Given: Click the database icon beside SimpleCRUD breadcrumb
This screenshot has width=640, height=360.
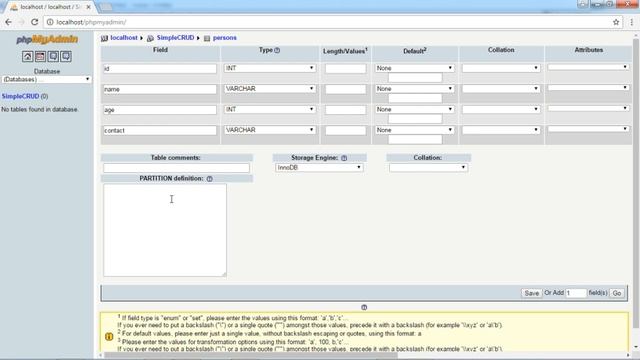Looking at the screenshot, I should pos(150,38).
